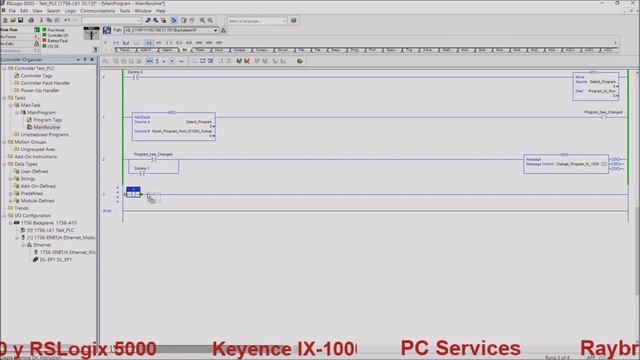This screenshot has width=640, height=360.
Task: Insert a Branch from instruction toolbar
Action: [126, 42]
